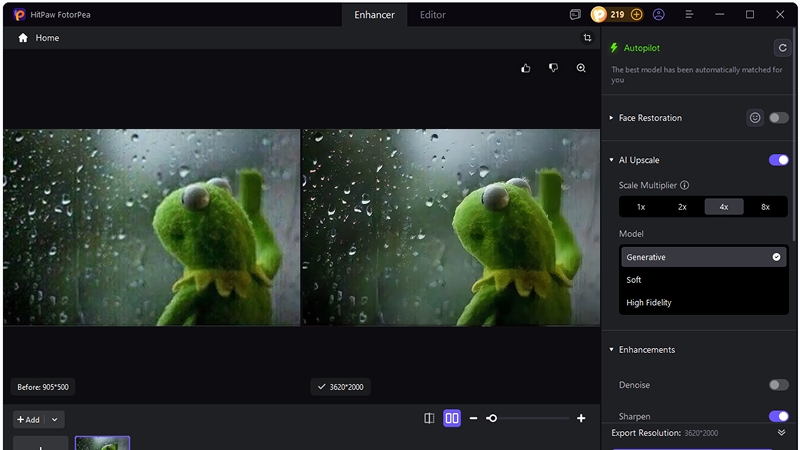This screenshot has width=800, height=450.
Task: Collapse the Enhancements section
Action: point(611,349)
